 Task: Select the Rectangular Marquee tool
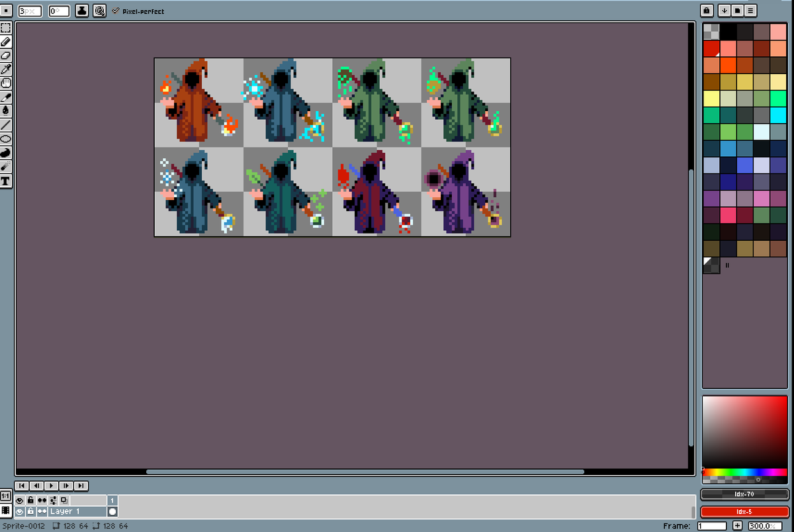click(5, 28)
